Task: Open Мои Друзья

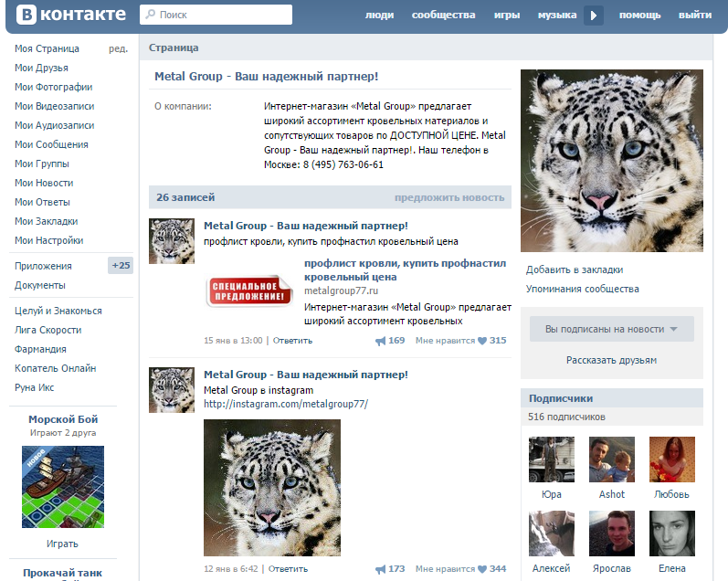Action: pos(41,68)
